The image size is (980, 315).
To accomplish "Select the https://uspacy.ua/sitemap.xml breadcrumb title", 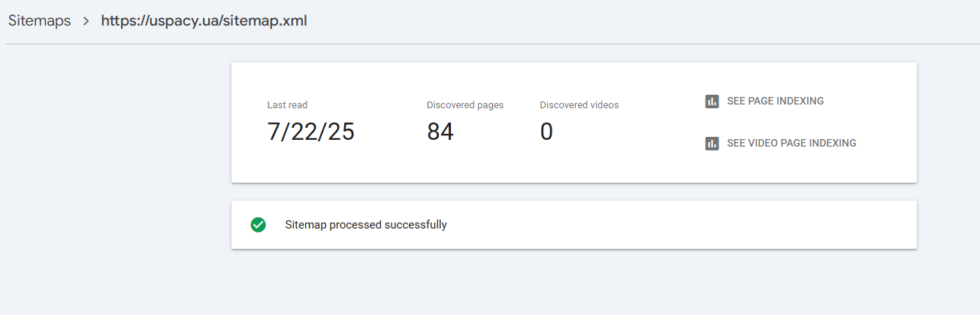I will [x=204, y=21].
